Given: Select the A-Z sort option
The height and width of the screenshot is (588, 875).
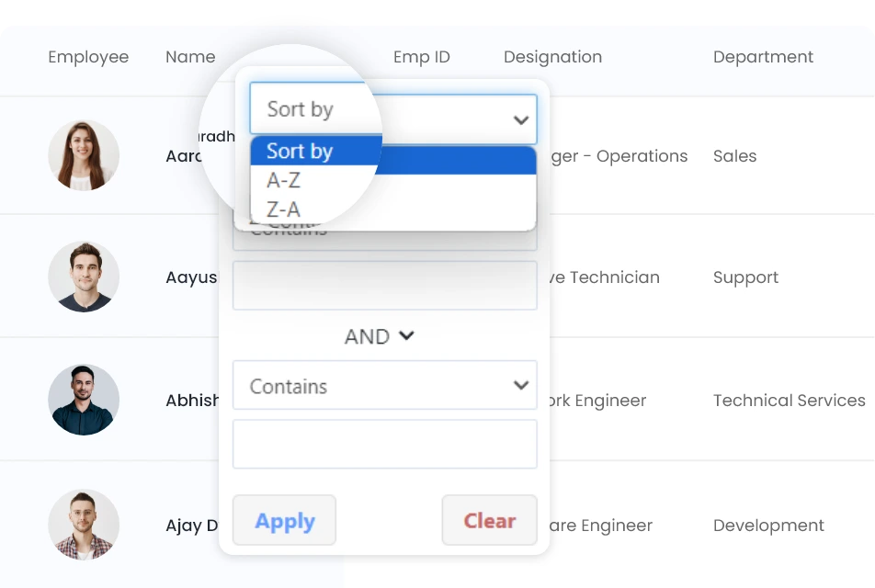Looking at the screenshot, I should coord(283,181).
